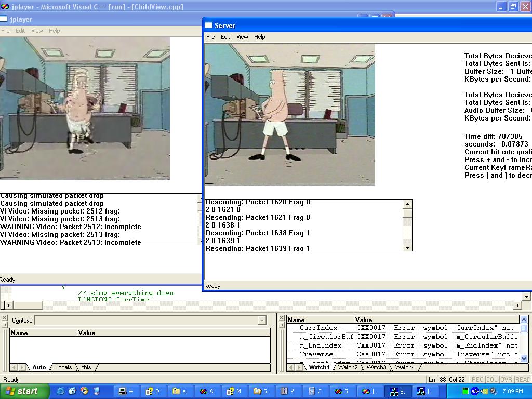Screen dimensions: 532x399
Task: Close the Watch panel using its X button
Action: pyautogui.click(x=281, y=318)
